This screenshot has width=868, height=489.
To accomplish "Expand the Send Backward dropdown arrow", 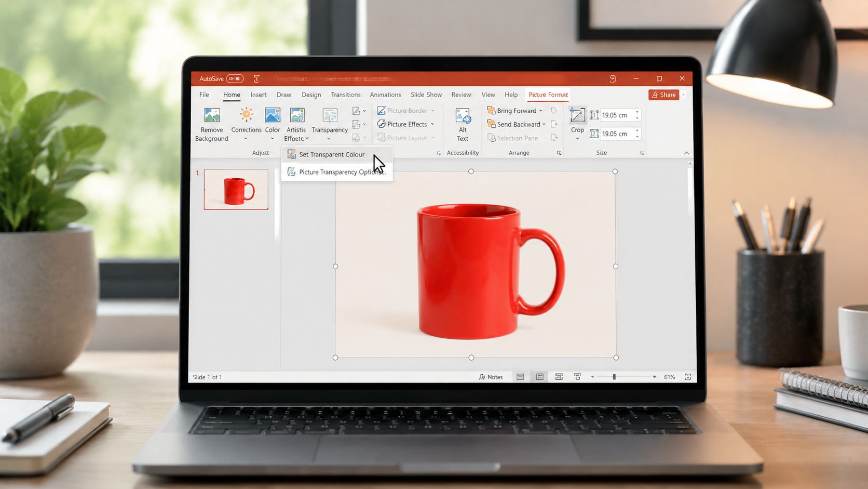I will pos(544,124).
